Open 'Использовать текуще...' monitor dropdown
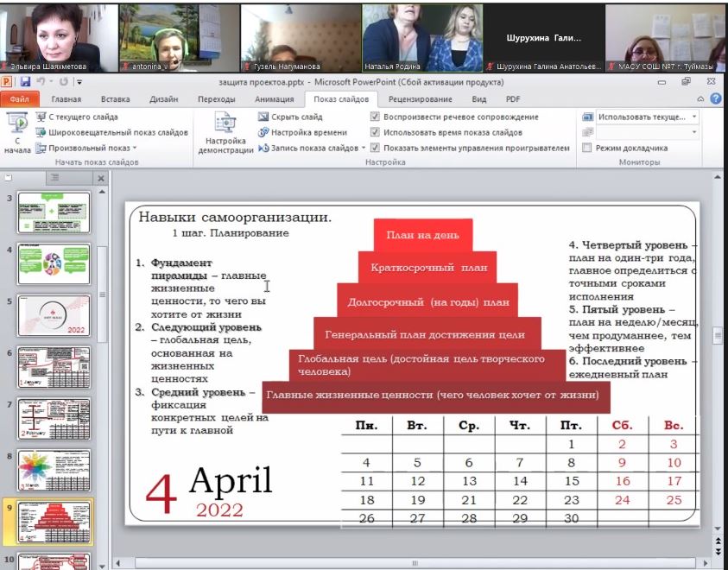The width and height of the screenshot is (728, 570). click(694, 117)
